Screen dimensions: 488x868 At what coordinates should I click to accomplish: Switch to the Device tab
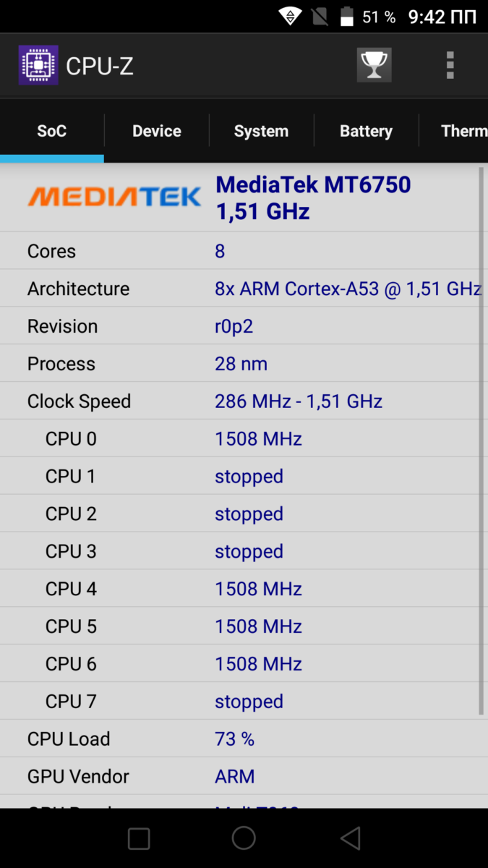(157, 131)
